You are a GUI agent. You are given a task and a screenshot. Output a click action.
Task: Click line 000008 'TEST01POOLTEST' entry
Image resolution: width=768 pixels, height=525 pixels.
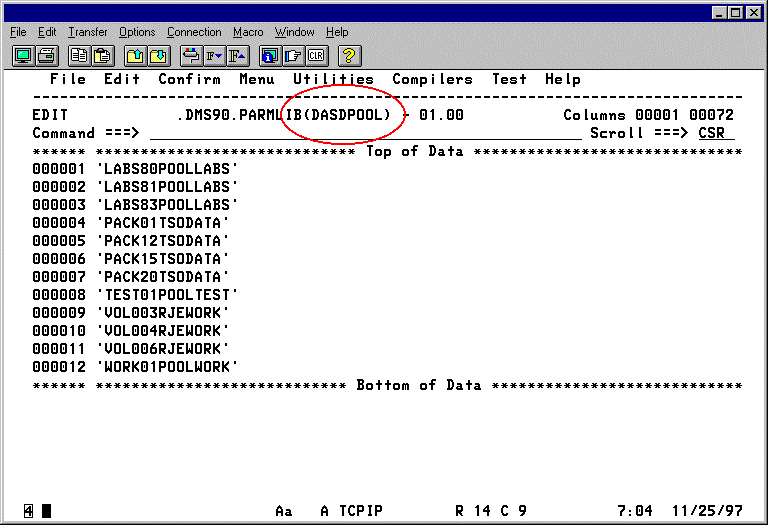167,294
